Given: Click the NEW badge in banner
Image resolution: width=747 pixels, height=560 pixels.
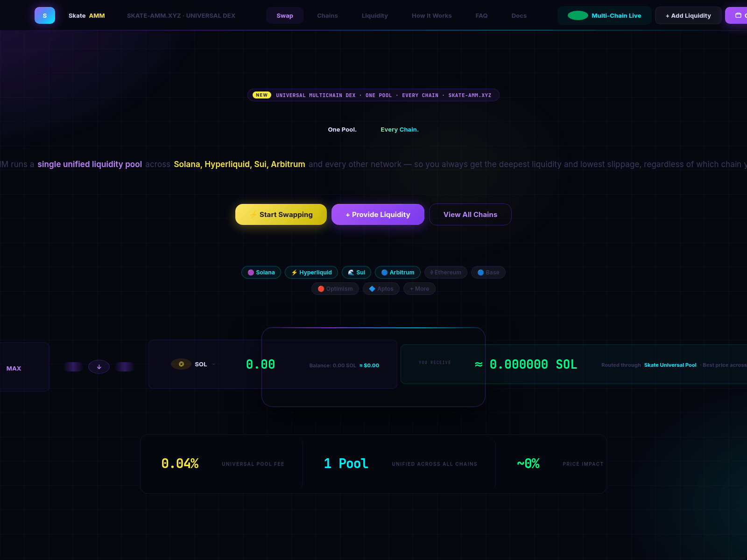Looking at the screenshot, I should [262, 95].
